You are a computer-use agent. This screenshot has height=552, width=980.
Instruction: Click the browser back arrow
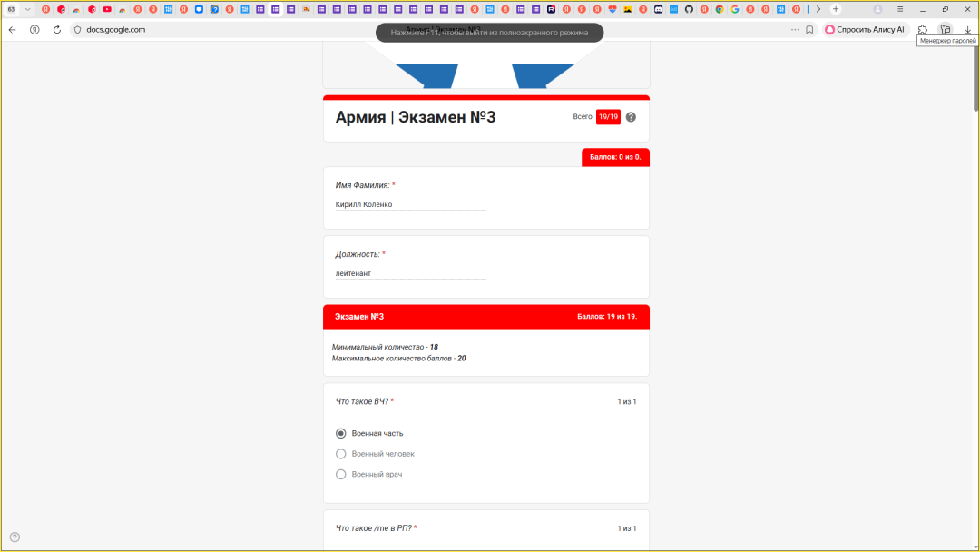[x=12, y=30]
